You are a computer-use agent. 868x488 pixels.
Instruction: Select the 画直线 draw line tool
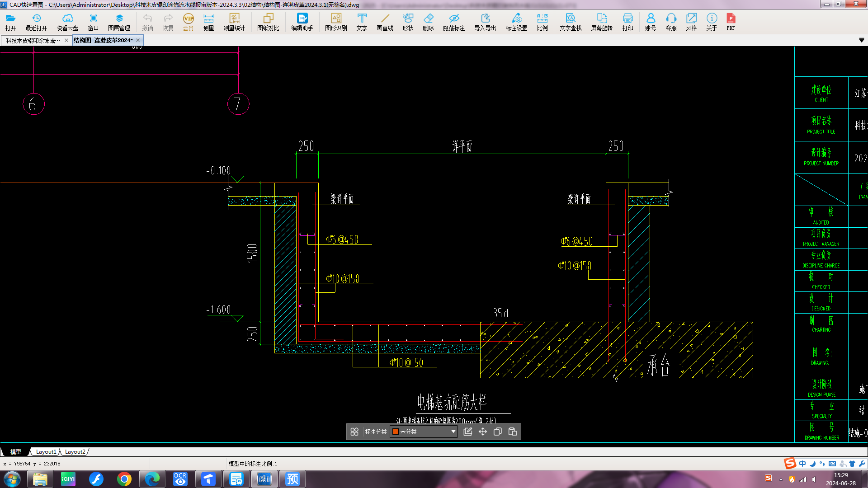coord(385,22)
